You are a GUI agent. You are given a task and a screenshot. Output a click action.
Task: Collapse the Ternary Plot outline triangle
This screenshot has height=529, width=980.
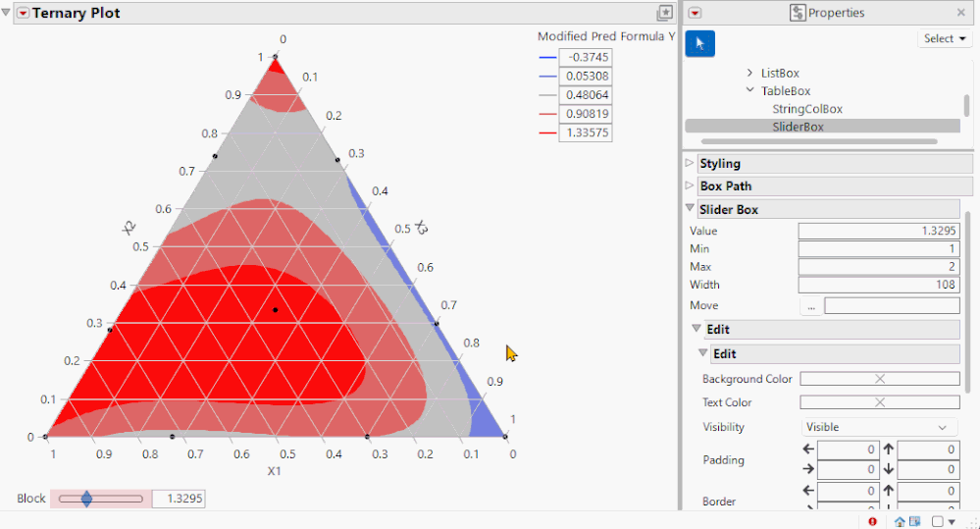click(x=6, y=13)
